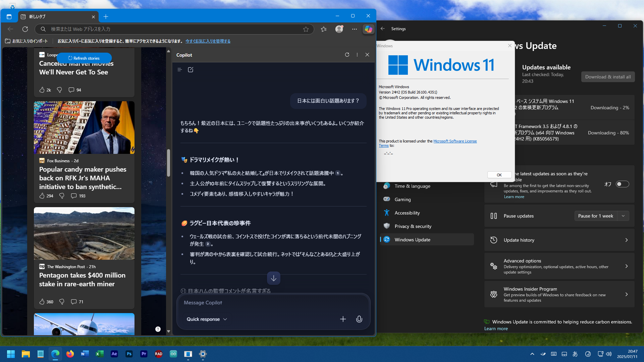Open Edge settings and more menu

(x=354, y=29)
